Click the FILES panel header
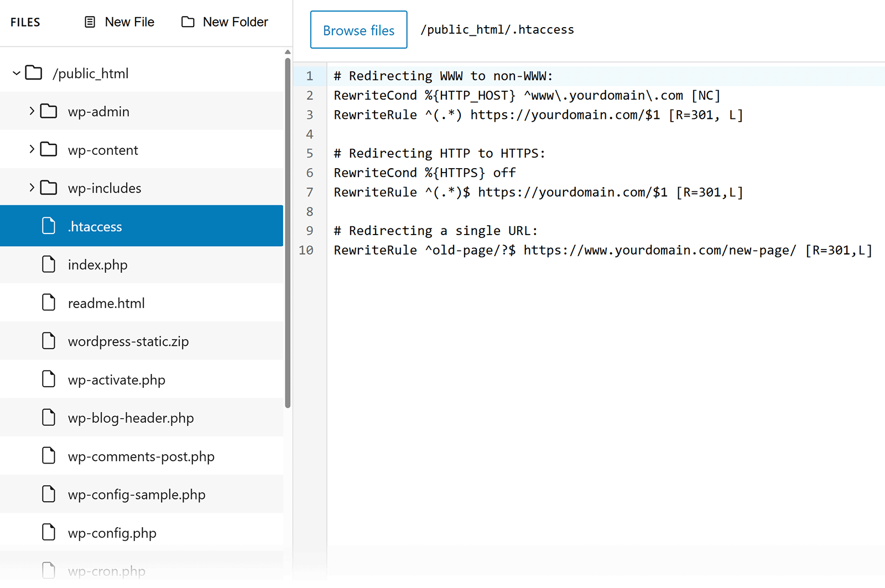The image size is (885, 588). coord(25,22)
